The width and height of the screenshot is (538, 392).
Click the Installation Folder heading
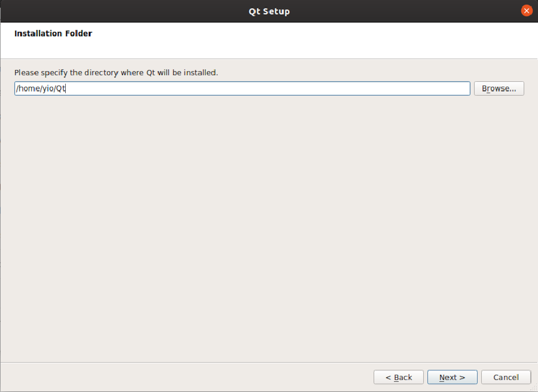click(53, 33)
